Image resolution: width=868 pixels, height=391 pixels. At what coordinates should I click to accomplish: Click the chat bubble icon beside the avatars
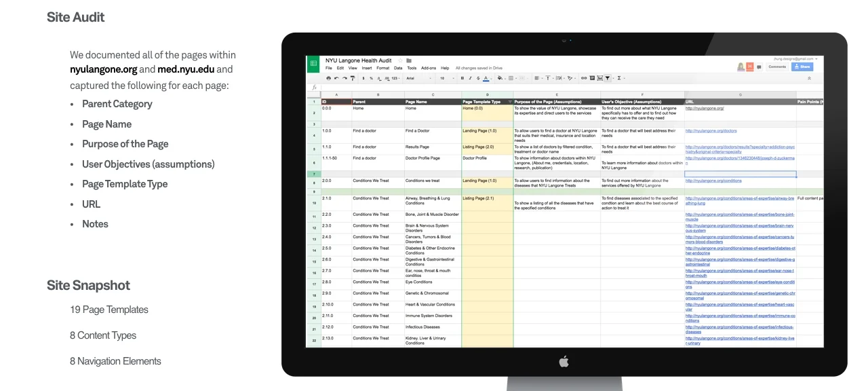click(x=759, y=67)
